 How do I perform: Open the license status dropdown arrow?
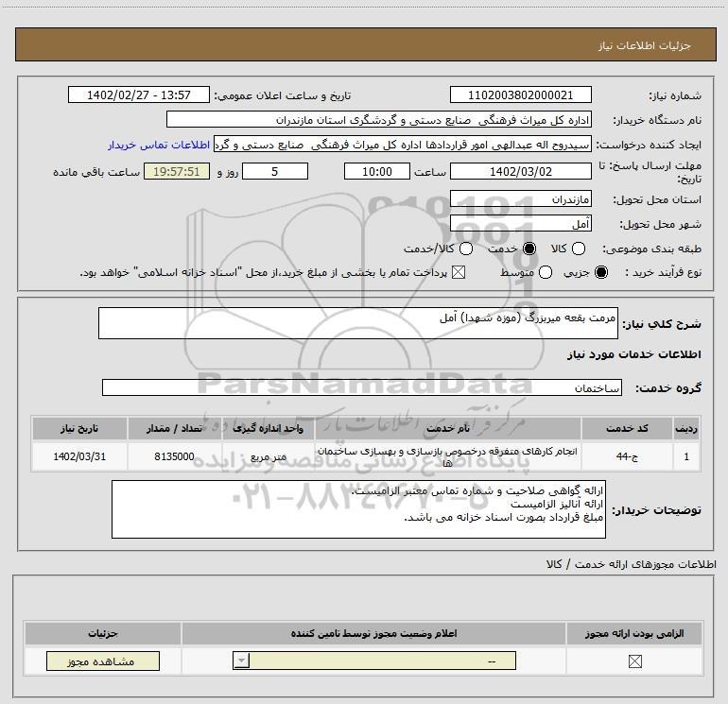[241, 661]
